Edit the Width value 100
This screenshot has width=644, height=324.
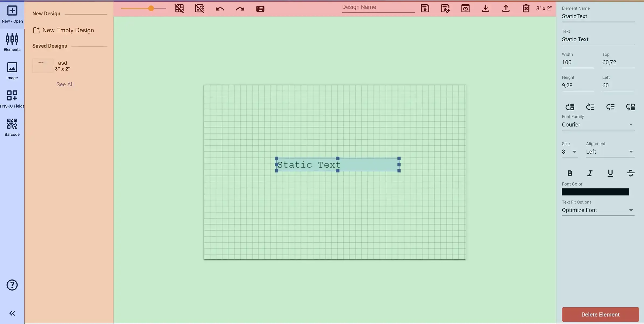tap(578, 62)
